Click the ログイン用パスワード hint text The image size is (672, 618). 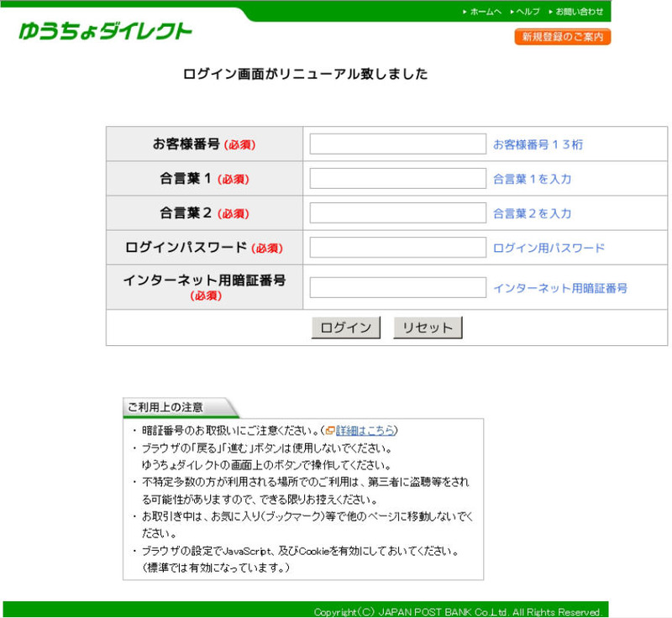pyautogui.click(x=549, y=248)
